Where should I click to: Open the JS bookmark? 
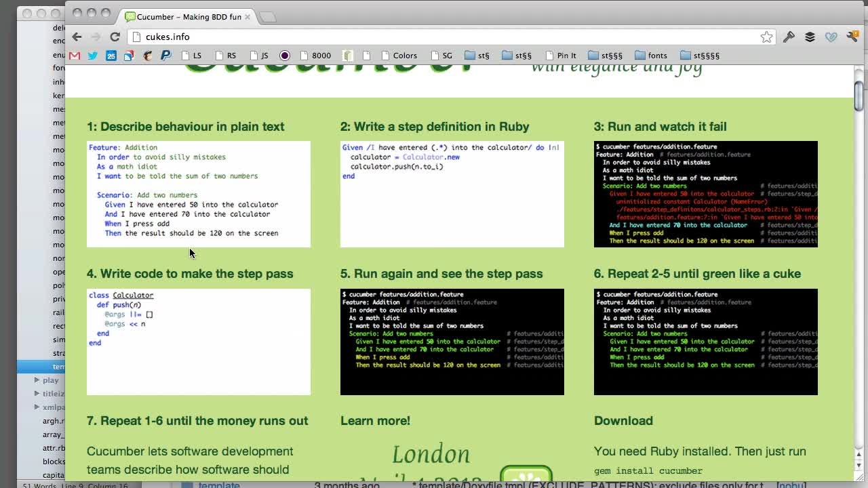(x=259, y=56)
